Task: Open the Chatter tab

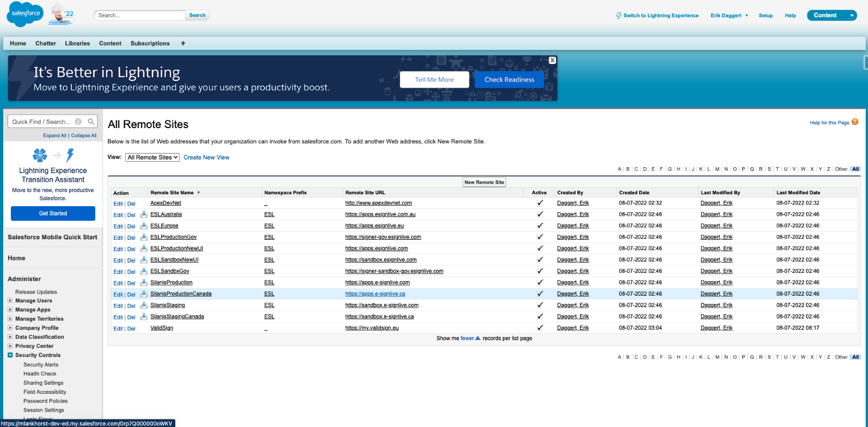Action: 46,43
